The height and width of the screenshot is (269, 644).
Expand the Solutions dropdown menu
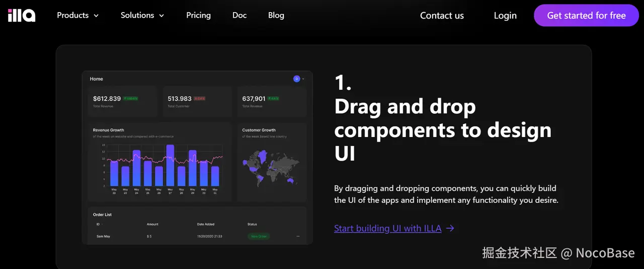click(142, 16)
